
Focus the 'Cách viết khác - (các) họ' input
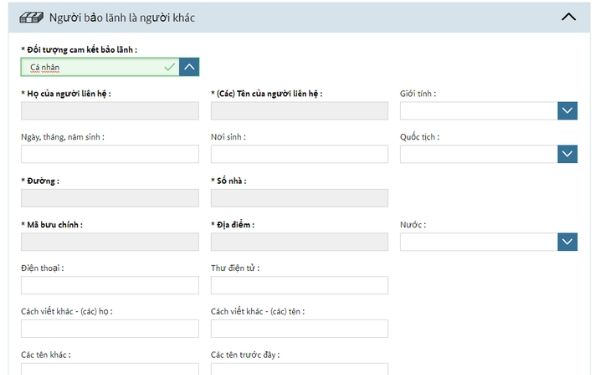click(x=110, y=328)
